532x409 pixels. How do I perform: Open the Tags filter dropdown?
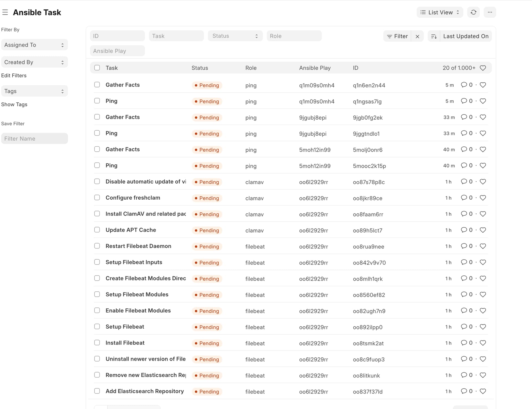[34, 91]
